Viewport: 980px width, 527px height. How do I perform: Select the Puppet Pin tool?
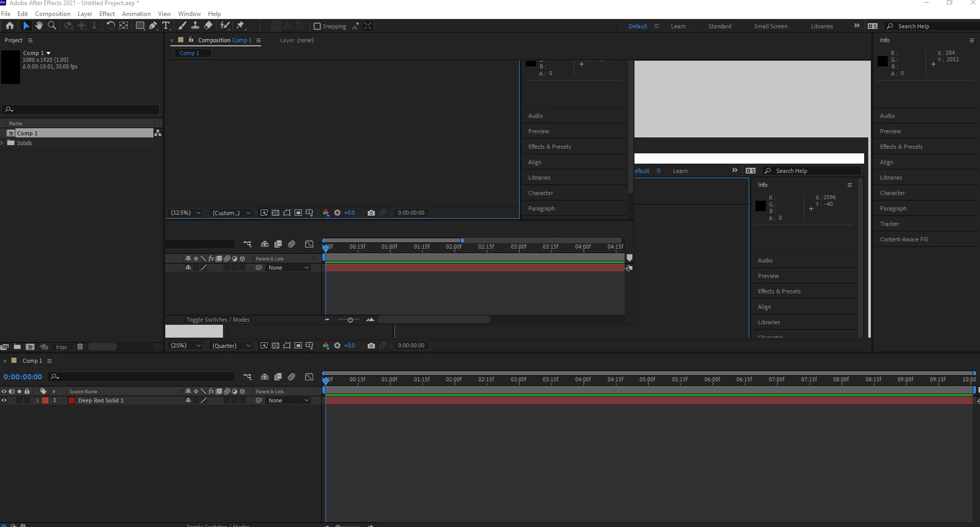[x=240, y=25]
